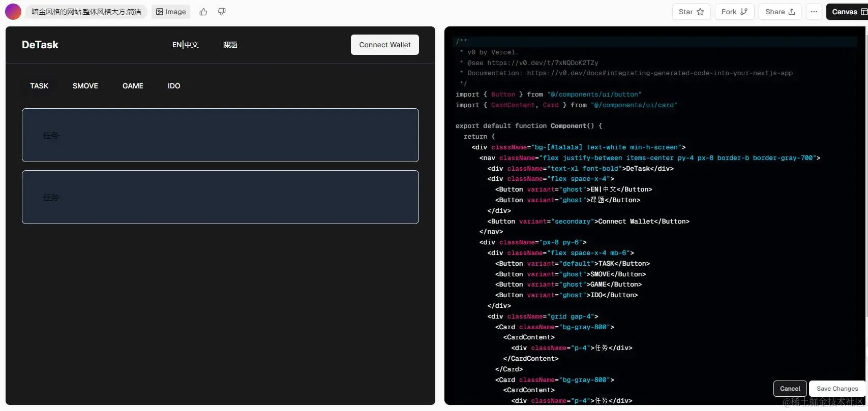This screenshot has width=868, height=411.
Task: Star this generation
Action: point(691,12)
